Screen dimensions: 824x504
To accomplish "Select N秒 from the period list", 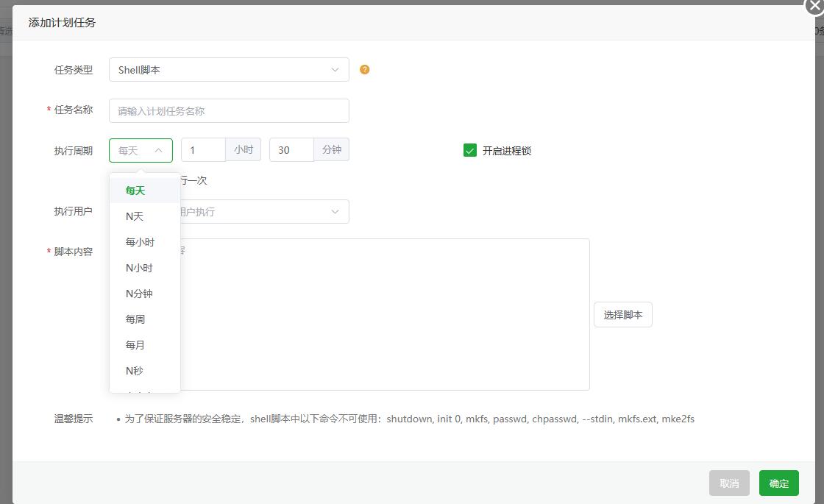I will (x=145, y=371).
